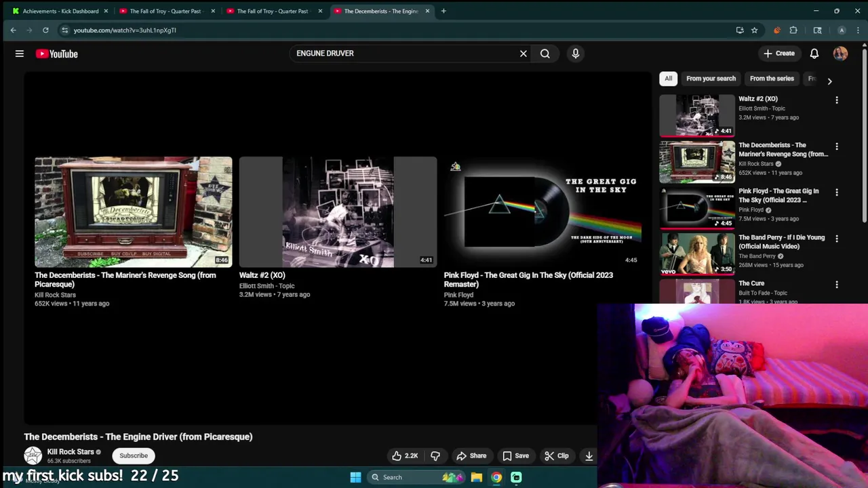Click the Share button

click(471, 455)
